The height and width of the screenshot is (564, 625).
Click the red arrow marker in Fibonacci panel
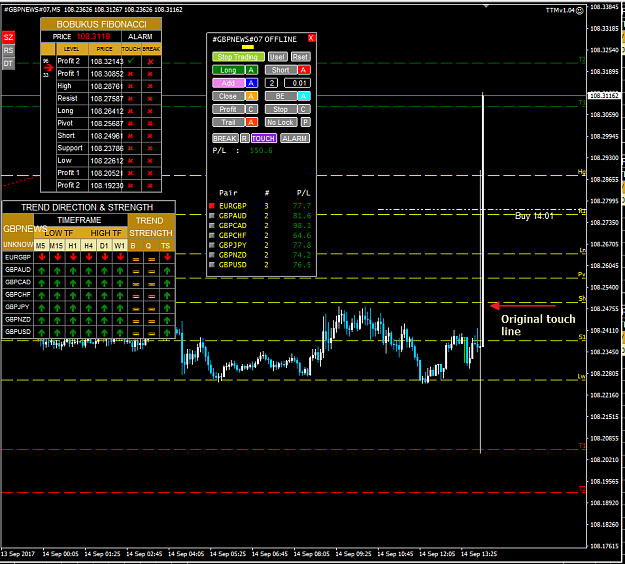(49, 68)
